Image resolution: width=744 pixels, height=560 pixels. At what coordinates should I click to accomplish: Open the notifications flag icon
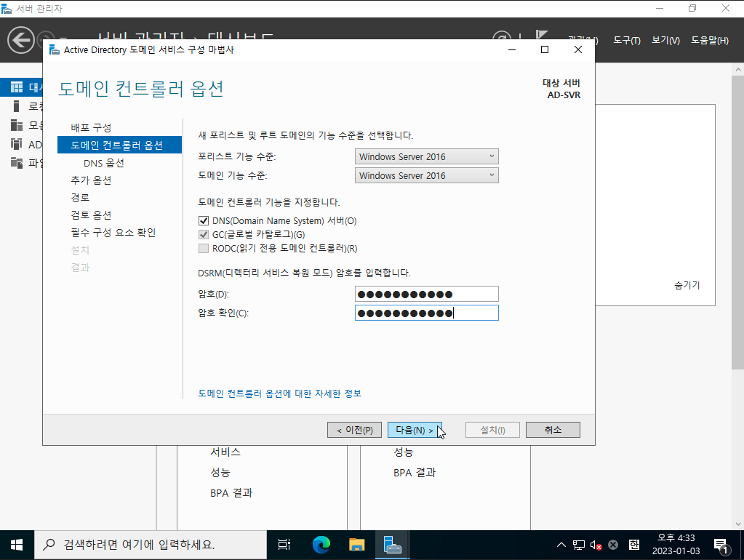click(541, 35)
